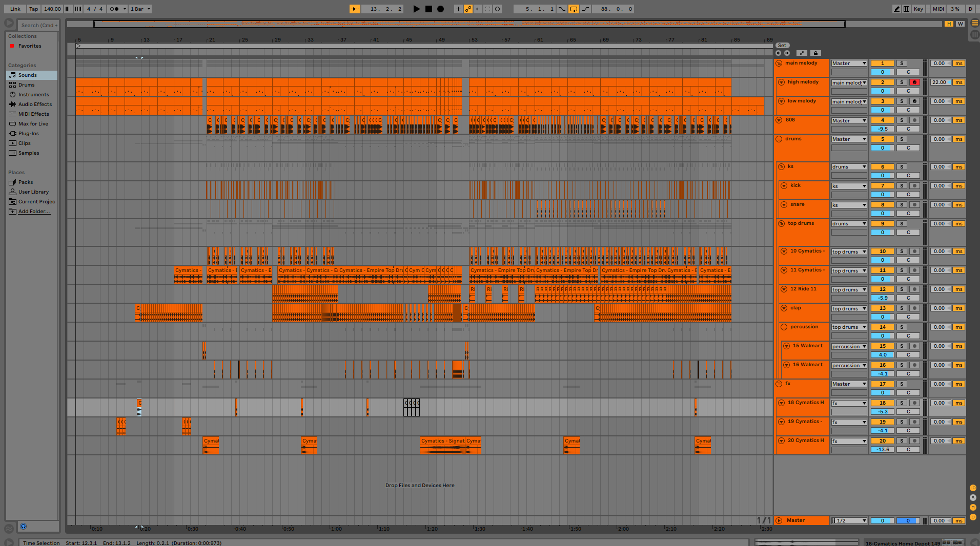The height and width of the screenshot is (546, 980).
Task: Toggle the Key map mode button
Action: 918,9
